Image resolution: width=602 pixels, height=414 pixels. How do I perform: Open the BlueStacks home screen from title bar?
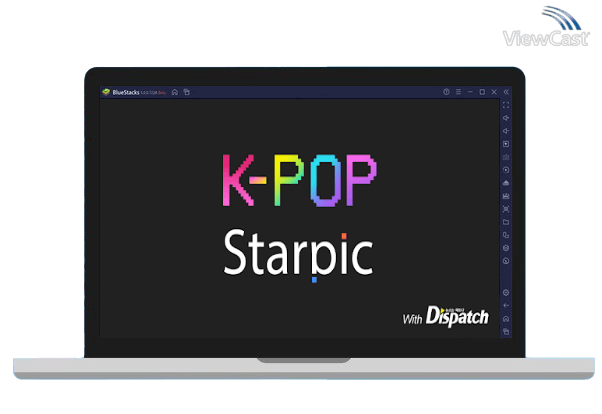[x=175, y=92]
